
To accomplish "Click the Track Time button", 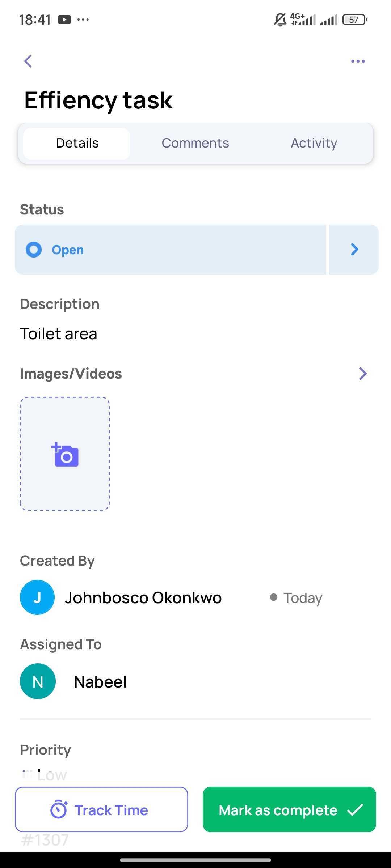I will click(101, 809).
